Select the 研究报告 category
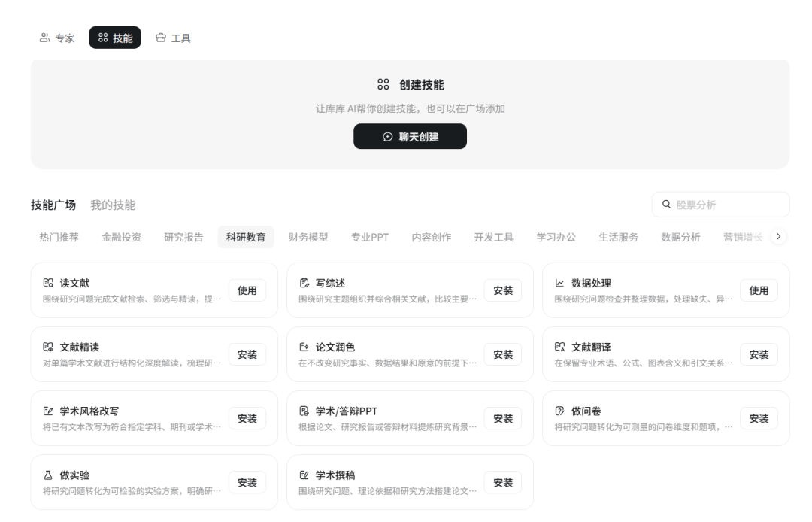Image resolution: width=812 pixels, height=522 pixels. [x=183, y=237]
